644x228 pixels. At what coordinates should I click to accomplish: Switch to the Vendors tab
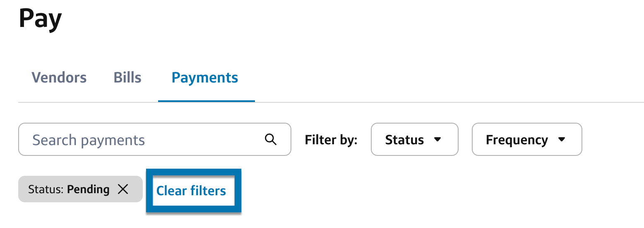pos(59,78)
